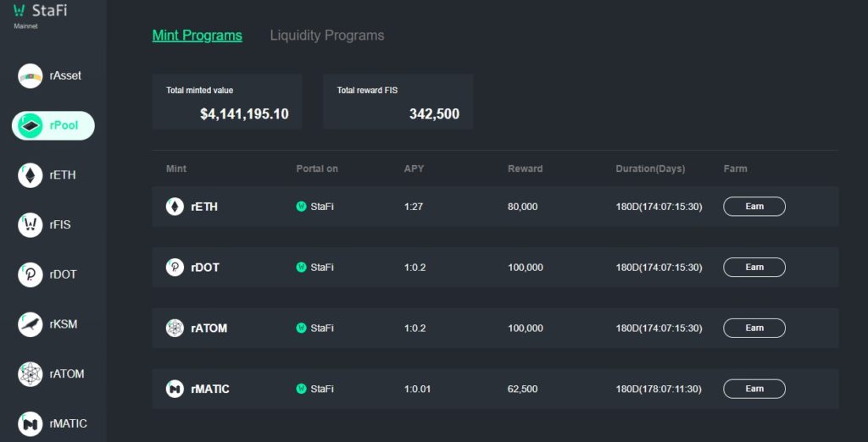Open rDOT sidebar Polkadot icon
Screen dimensions: 868x442
pyautogui.click(x=30, y=275)
